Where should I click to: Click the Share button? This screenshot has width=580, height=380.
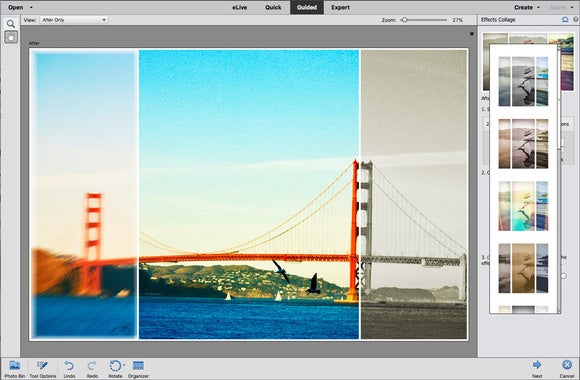558,7
